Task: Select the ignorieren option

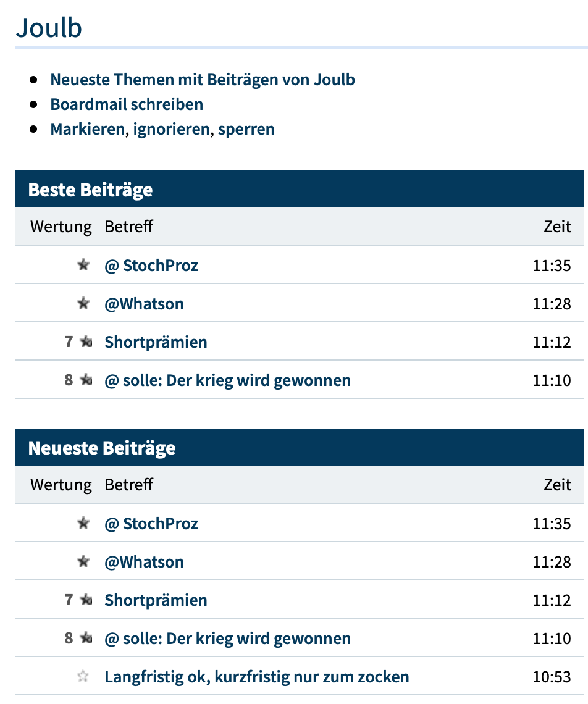Action: click(x=169, y=128)
